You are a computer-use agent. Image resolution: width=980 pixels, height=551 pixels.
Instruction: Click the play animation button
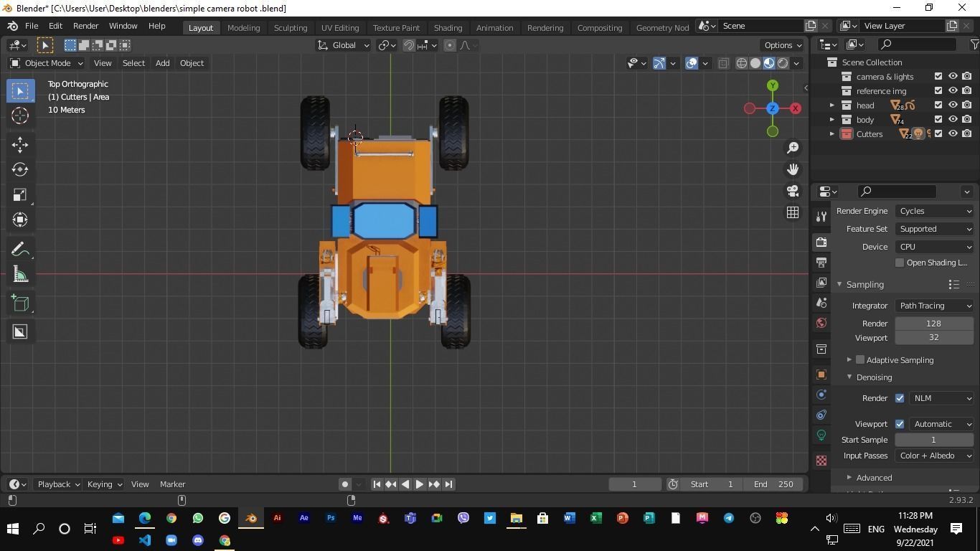pos(420,484)
